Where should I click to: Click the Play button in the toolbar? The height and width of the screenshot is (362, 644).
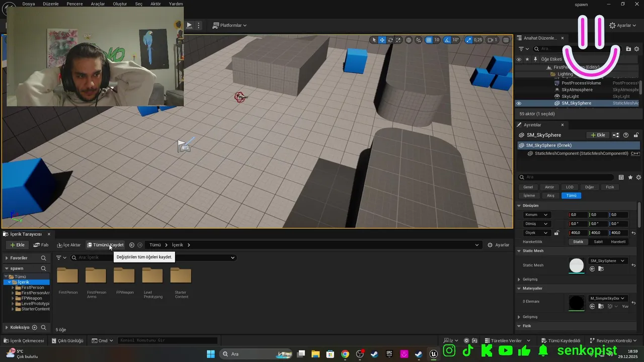pos(189,25)
